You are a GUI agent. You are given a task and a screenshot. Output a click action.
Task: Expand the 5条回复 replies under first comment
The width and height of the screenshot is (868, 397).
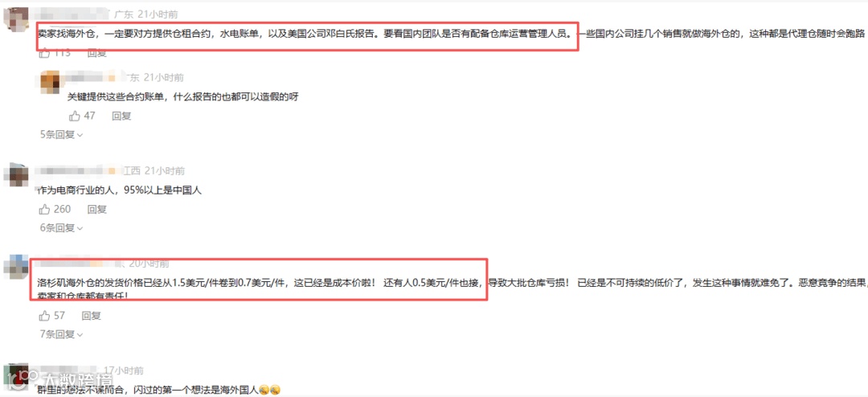[x=61, y=134]
